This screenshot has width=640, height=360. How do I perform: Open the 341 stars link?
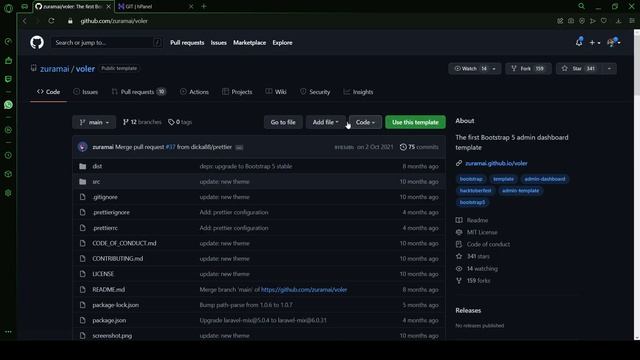point(478,256)
